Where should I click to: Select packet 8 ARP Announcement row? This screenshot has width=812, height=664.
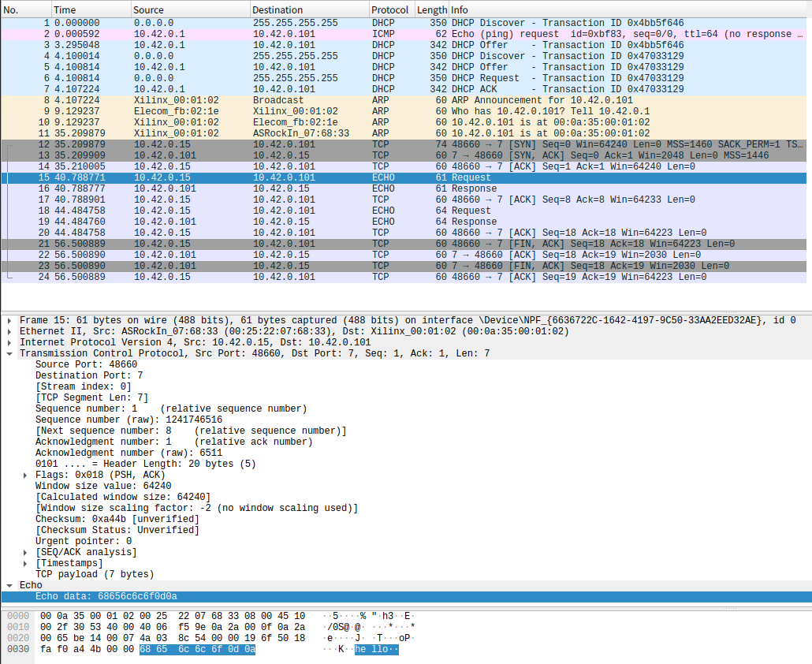tap(404, 100)
